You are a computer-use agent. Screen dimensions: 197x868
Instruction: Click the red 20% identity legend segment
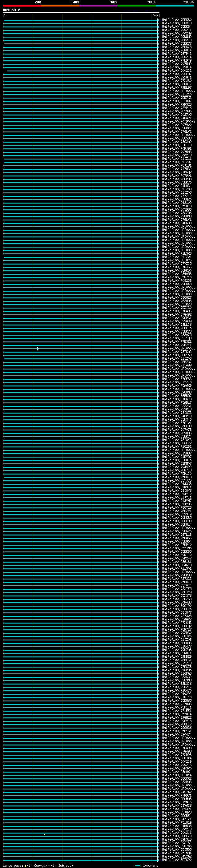pos(22,6)
